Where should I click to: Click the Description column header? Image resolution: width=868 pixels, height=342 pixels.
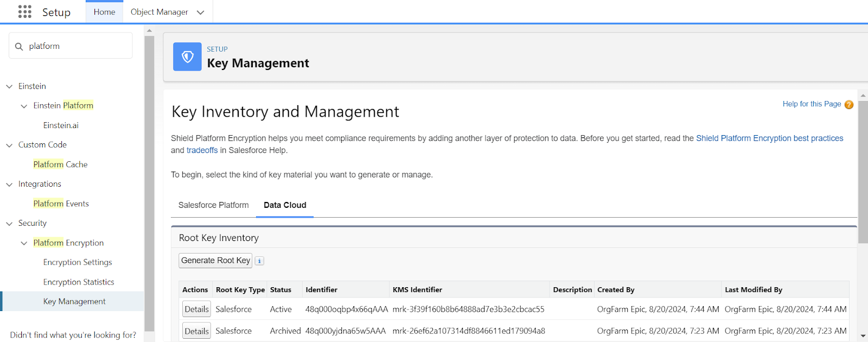(x=572, y=290)
